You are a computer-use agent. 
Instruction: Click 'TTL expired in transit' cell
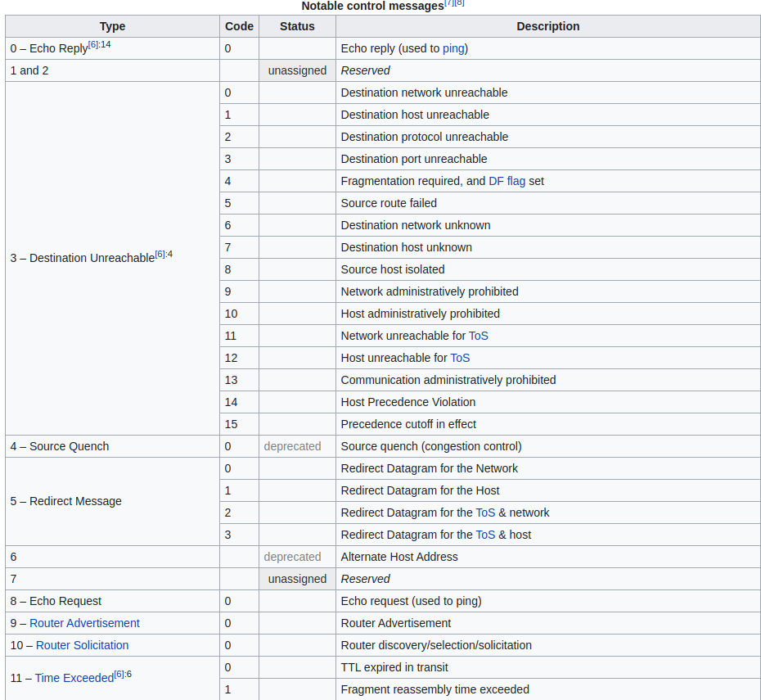[548, 667]
